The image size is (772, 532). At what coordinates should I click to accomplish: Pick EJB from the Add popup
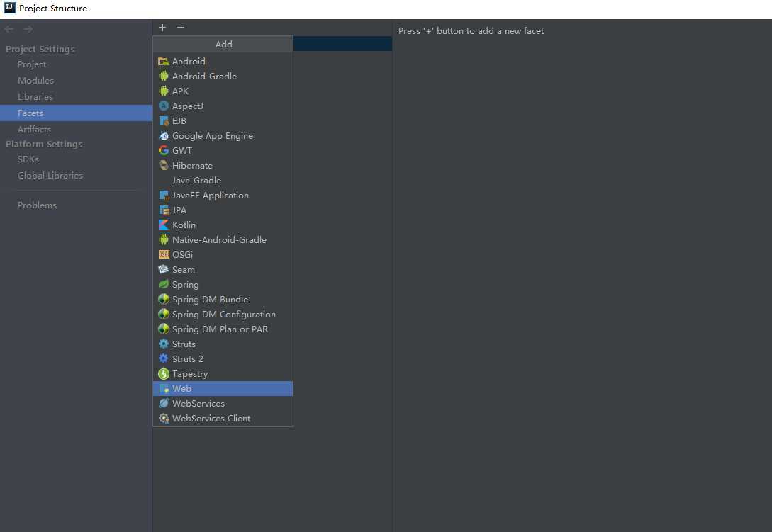pos(223,121)
